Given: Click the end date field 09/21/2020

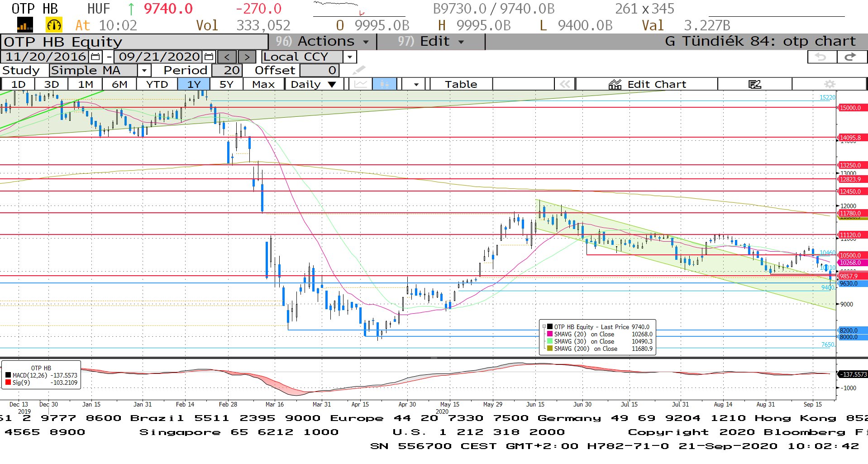Looking at the screenshot, I should tap(159, 57).
